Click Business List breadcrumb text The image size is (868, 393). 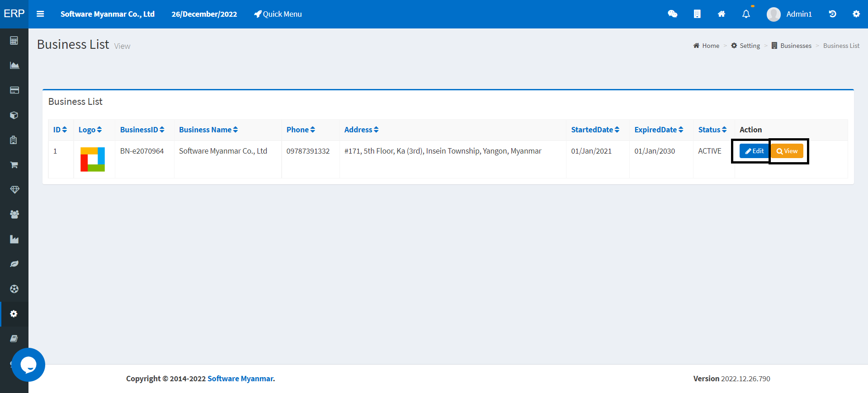841,46
